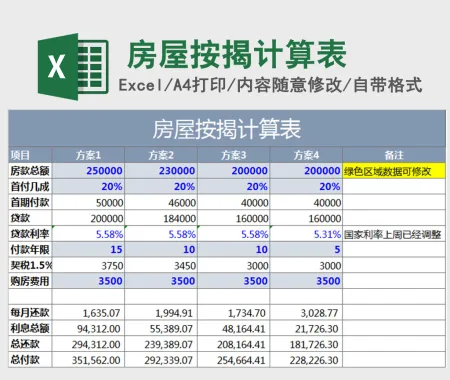Click the 每月还款 row label
The height and width of the screenshot is (380, 450).
click(30, 313)
